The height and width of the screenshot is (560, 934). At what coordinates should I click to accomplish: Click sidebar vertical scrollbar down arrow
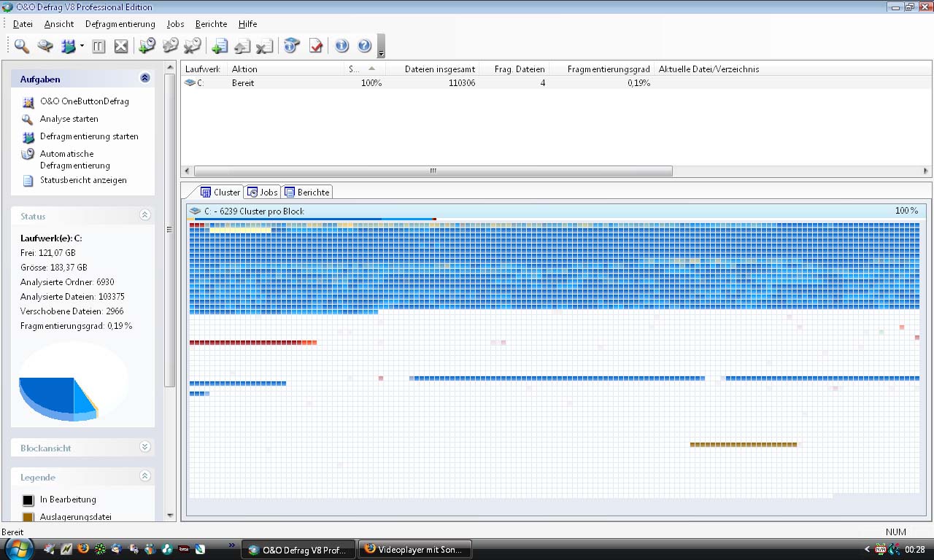point(171,516)
